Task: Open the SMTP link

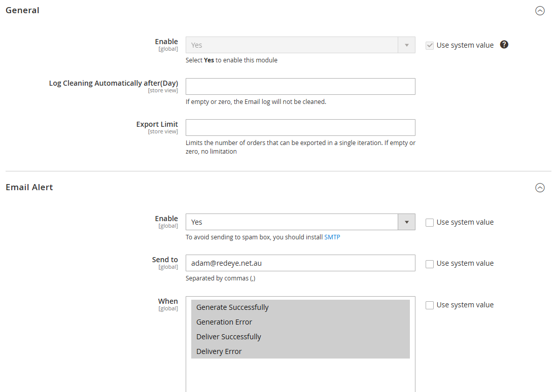Action: click(x=332, y=237)
